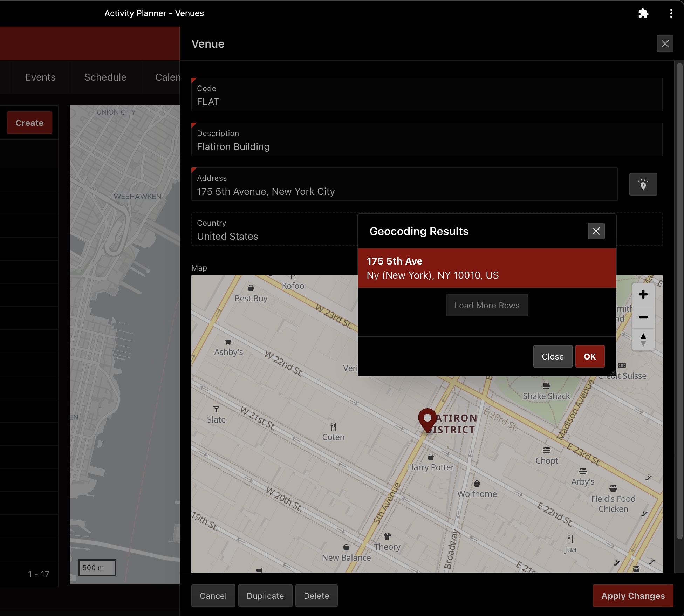
Task: Switch to the Schedule tab
Action: (105, 77)
